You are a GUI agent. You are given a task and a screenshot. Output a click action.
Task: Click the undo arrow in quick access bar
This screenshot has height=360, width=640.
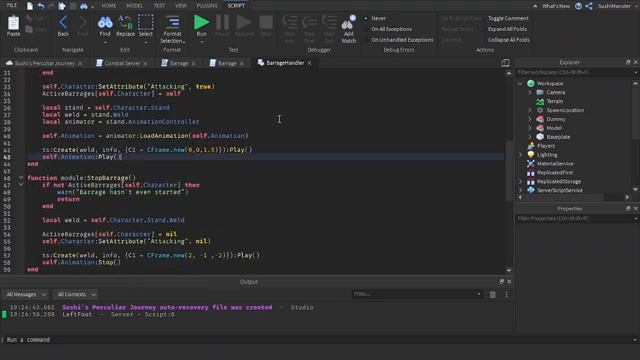coord(41,6)
